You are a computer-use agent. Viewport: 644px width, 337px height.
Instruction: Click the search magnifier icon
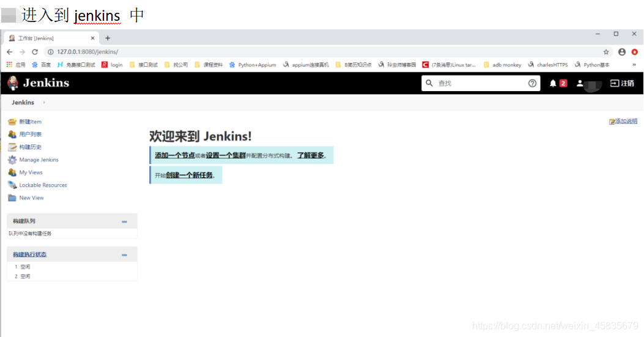pyautogui.click(x=429, y=83)
